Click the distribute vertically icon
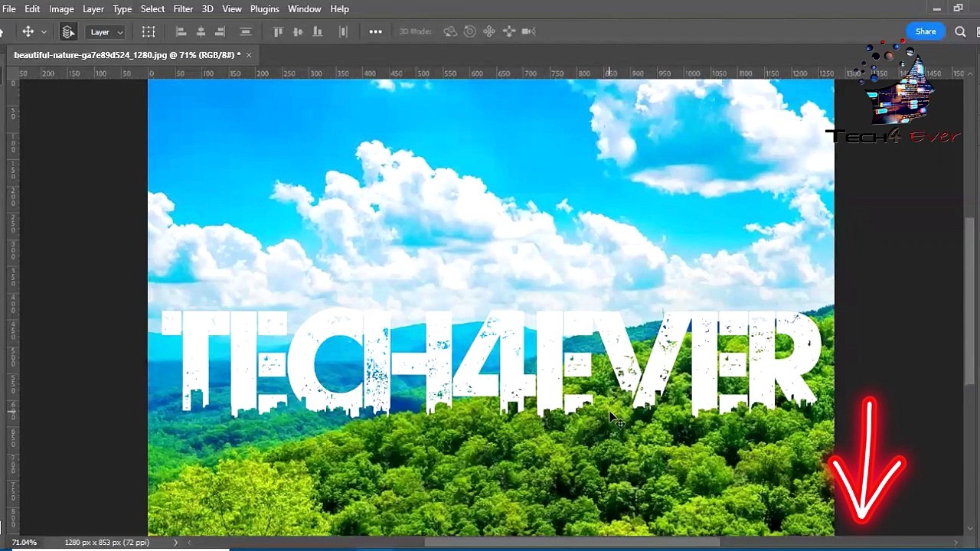 pos(246,31)
